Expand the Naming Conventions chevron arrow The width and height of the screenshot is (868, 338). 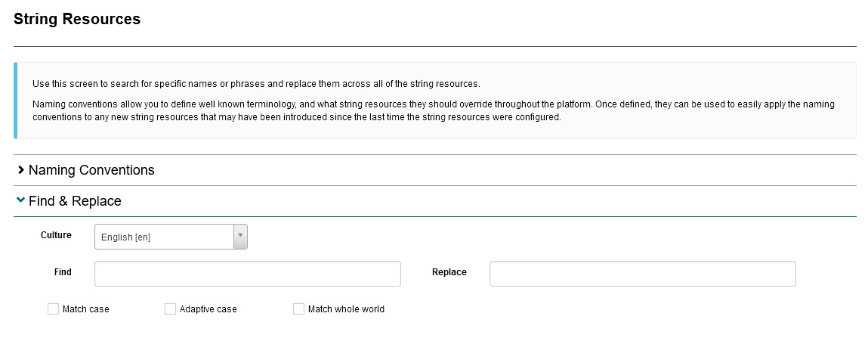pyautogui.click(x=20, y=170)
